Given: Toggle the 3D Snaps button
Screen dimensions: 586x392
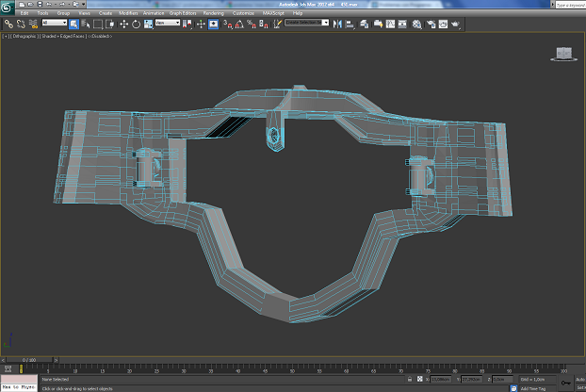Looking at the screenshot, I should 227,24.
